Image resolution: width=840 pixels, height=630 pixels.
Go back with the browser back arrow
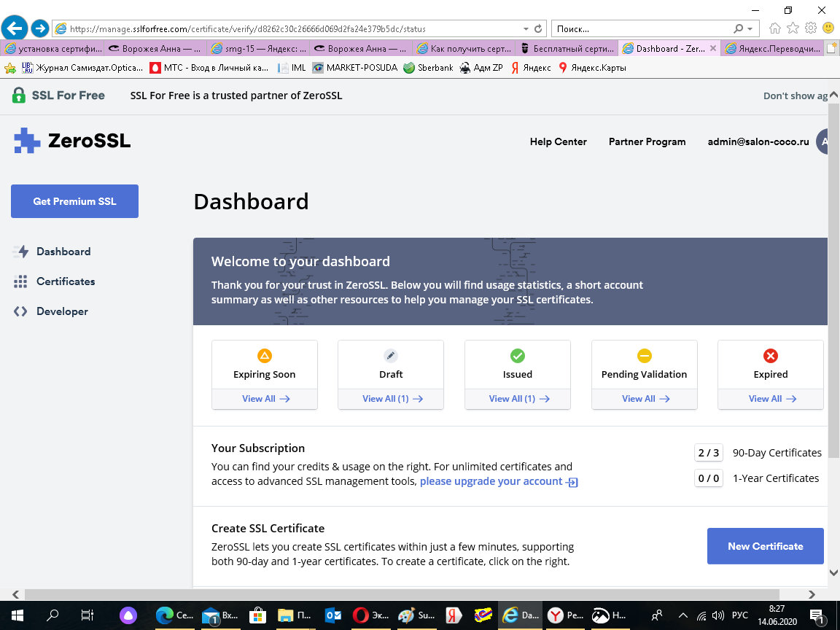(x=15, y=28)
